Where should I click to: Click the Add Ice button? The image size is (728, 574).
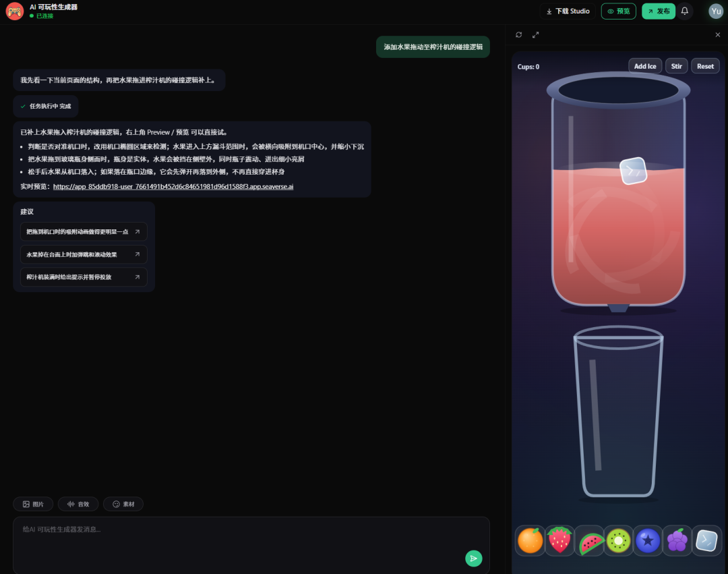[645, 66]
